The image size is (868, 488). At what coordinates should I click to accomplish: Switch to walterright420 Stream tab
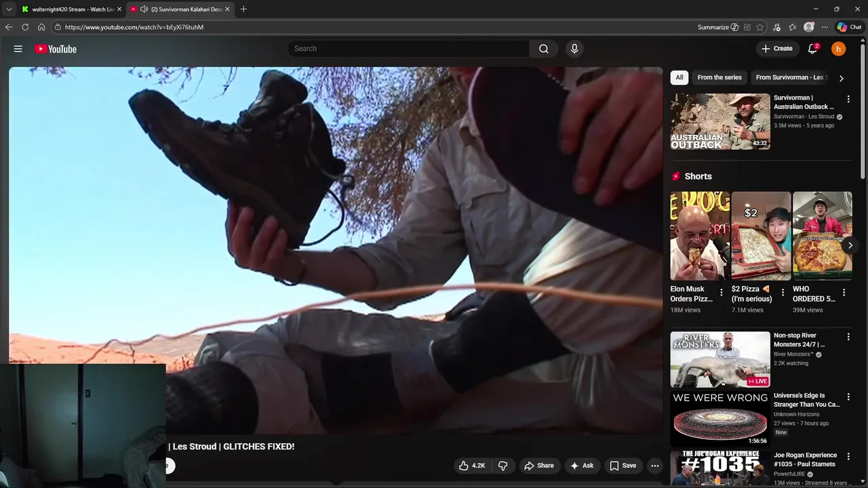(71, 9)
